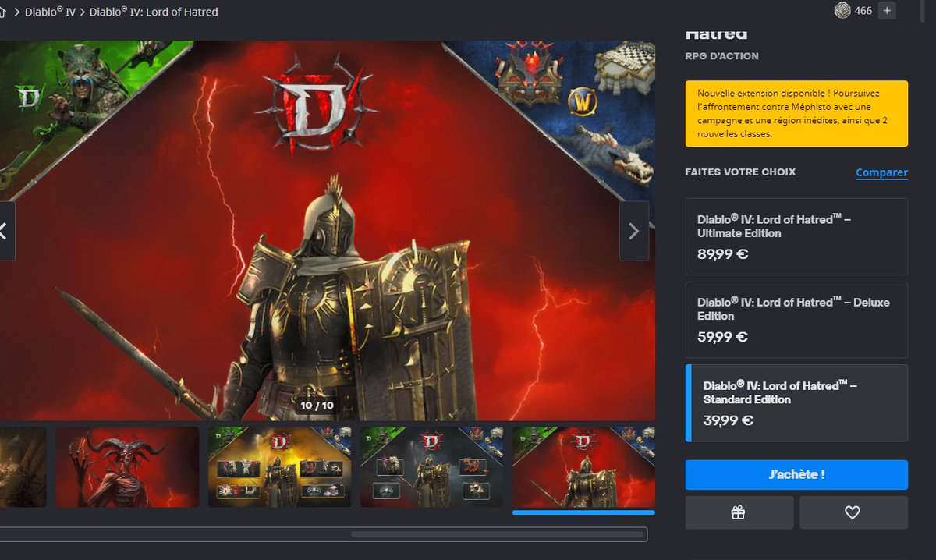Click the J'achète ! button
This screenshot has height=560, width=936.
click(796, 474)
